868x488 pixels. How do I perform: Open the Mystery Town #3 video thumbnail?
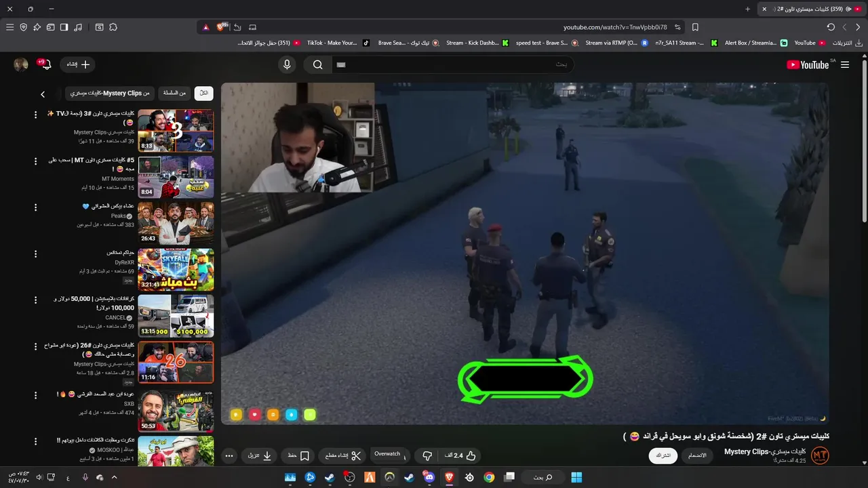[176, 131]
